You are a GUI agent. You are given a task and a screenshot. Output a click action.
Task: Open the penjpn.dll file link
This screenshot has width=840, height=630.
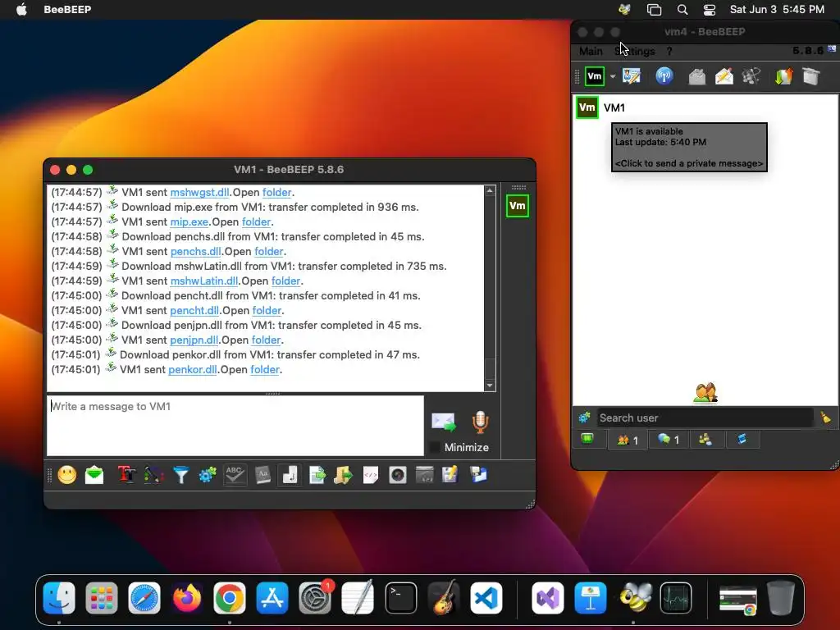pos(194,340)
